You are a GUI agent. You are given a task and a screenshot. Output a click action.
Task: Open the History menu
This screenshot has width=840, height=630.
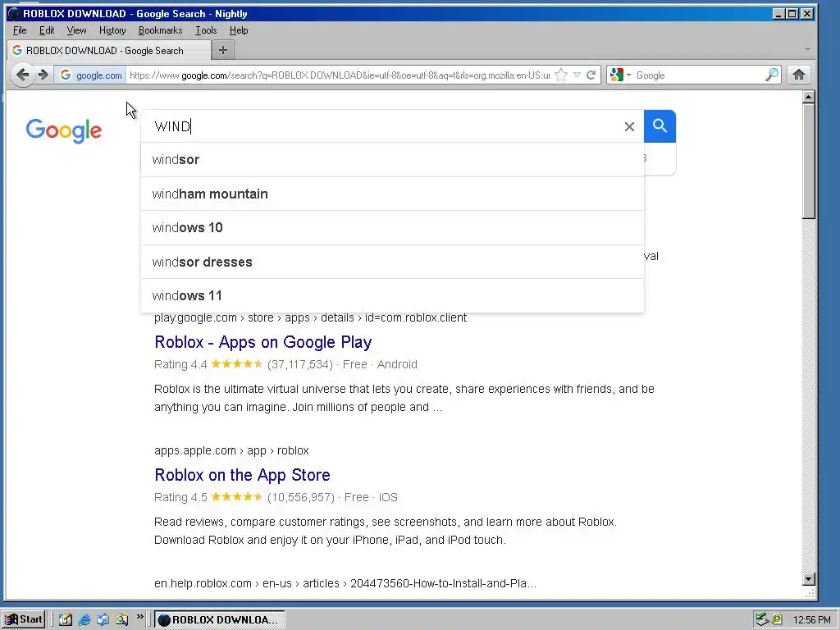pos(112,30)
